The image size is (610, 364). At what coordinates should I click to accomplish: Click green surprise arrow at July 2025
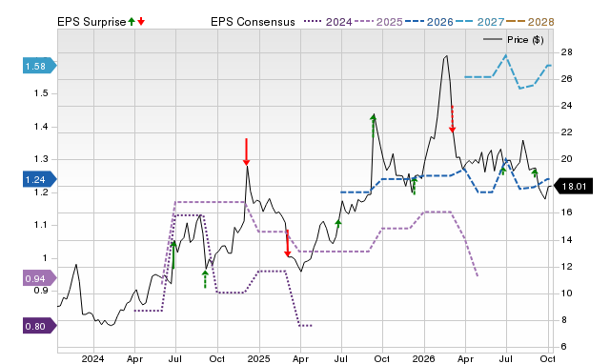pyautogui.click(x=338, y=224)
